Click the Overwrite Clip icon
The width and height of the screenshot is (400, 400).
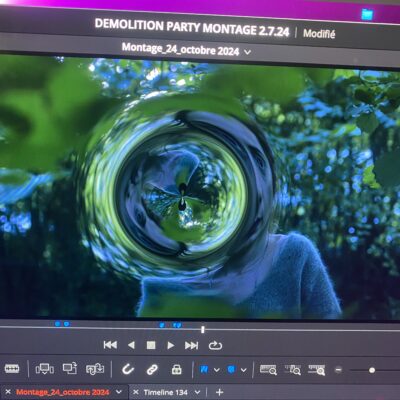click(x=70, y=368)
